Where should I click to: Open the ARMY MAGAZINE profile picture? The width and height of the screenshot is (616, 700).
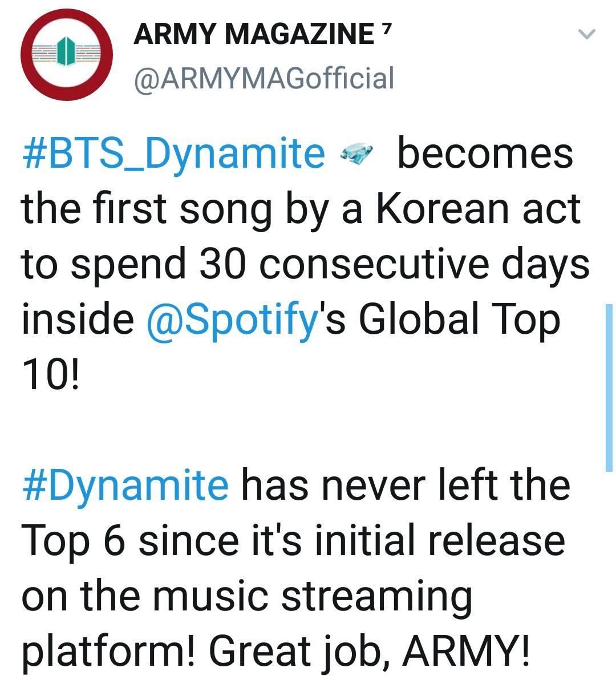(x=66, y=54)
